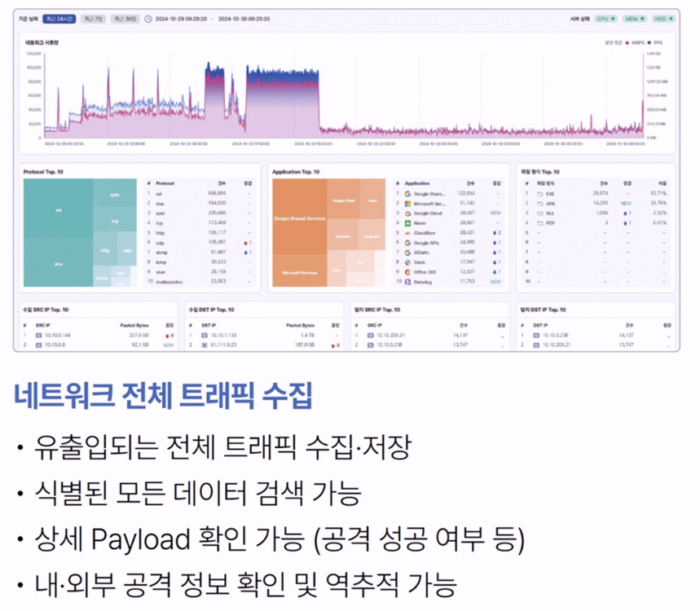Click the ssl block in protocol treemap
The width and height of the screenshot is (700, 611).
(58, 209)
